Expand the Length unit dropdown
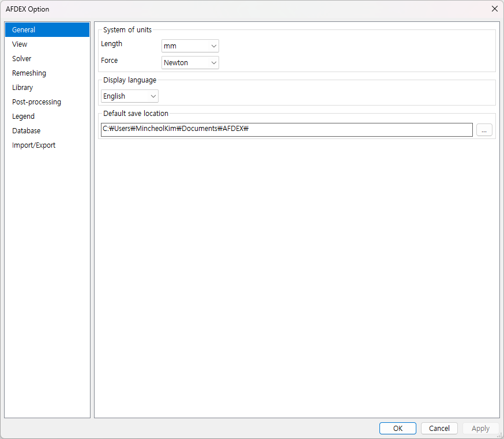The image size is (504, 439). tap(190, 46)
